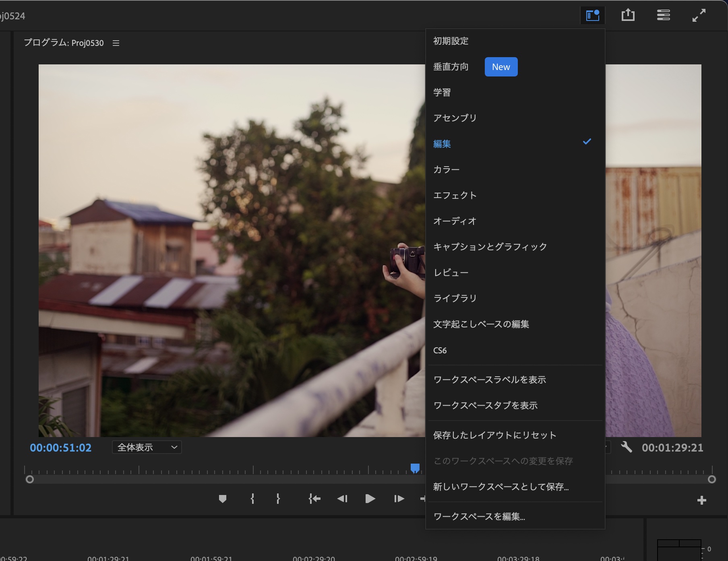The width and height of the screenshot is (728, 561).
Task: Open the プログラム panel hamburger menu
Action: tap(116, 43)
